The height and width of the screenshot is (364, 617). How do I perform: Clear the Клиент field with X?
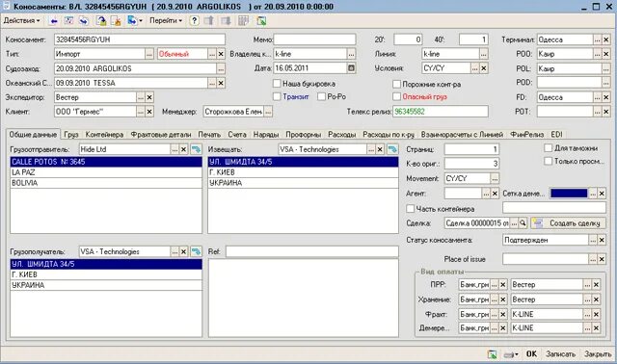point(149,112)
